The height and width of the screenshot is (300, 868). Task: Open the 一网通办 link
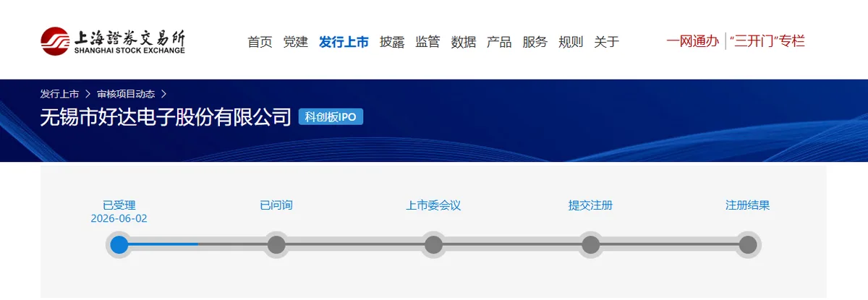point(692,41)
